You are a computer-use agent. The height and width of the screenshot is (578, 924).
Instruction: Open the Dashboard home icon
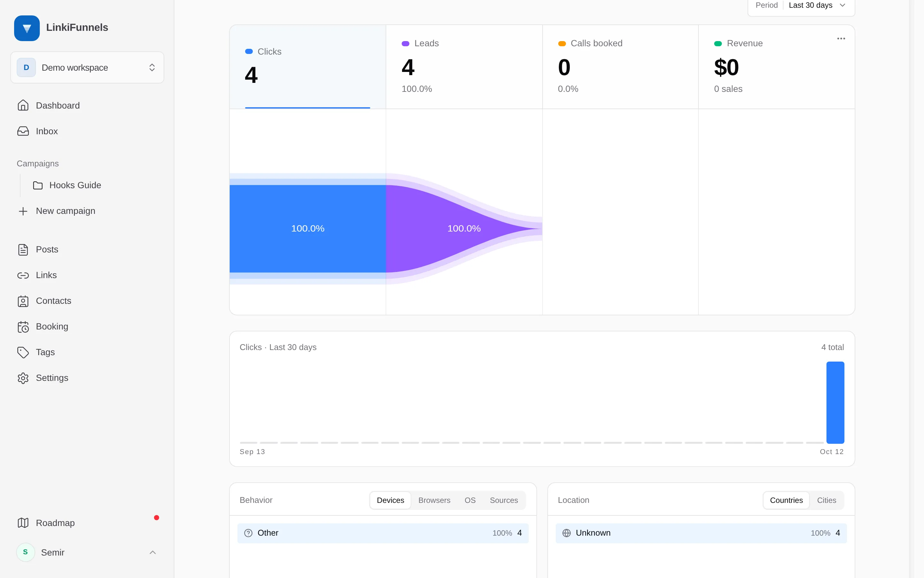[x=23, y=106]
